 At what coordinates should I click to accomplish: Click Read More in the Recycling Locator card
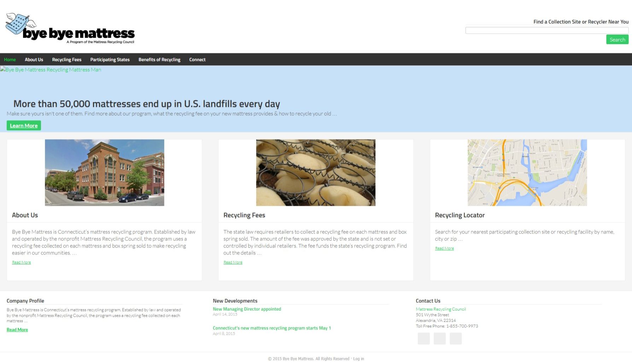click(x=444, y=249)
